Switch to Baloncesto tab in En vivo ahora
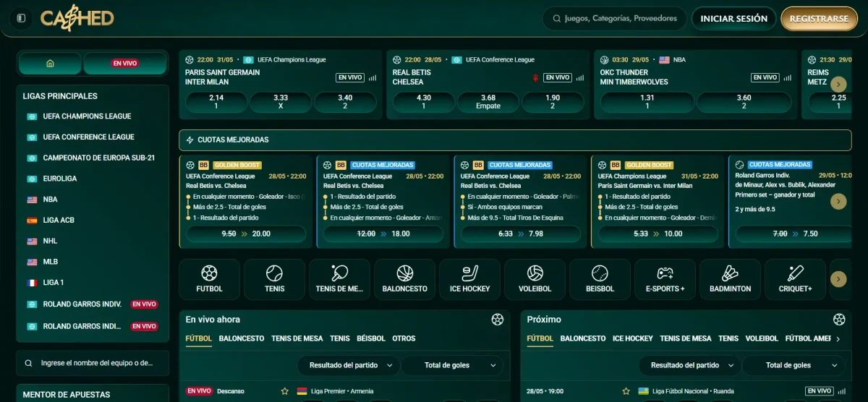The width and height of the screenshot is (868, 402). click(242, 338)
